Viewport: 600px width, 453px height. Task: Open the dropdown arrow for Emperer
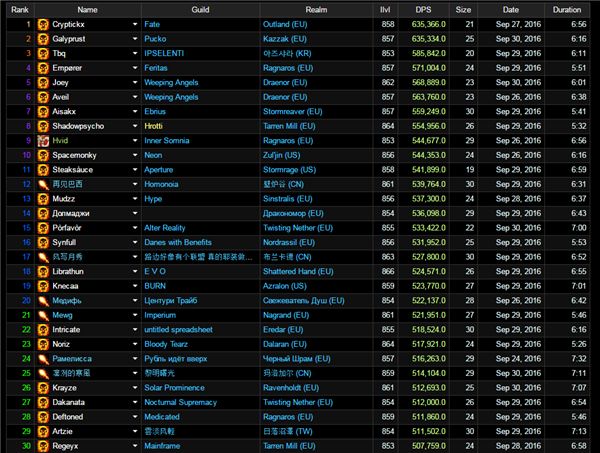click(135, 68)
